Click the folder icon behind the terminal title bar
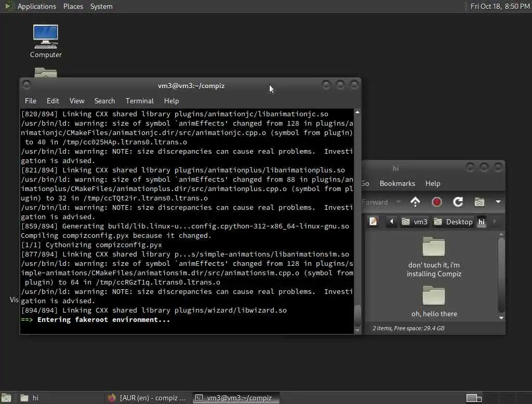The width and height of the screenshot is (532, 404). click(46, 73)
